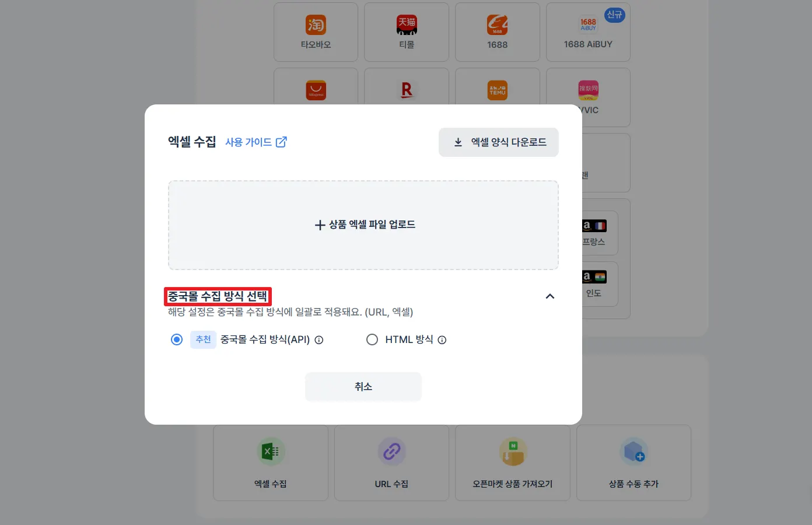Screen dimensions: 812x525
Task: Select the 중국몰 수집 방식(API) radio option
Action: click(177, 339)
